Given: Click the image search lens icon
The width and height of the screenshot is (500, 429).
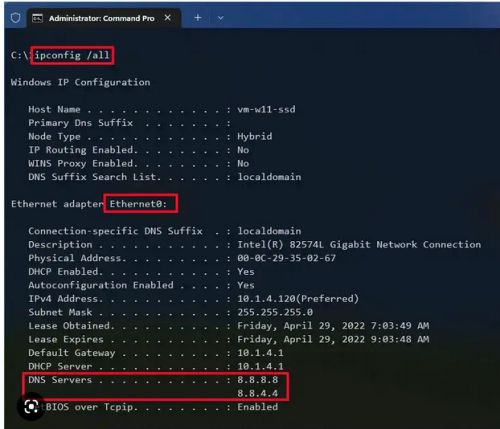Looking at the screenshot, I should pyautogui.click(x=31, y=407).
